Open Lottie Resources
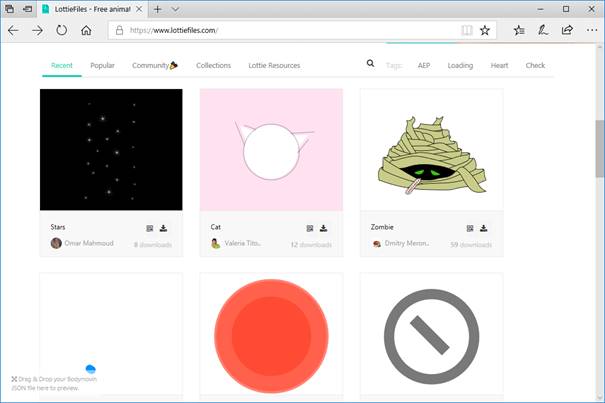Image resolution: width=605 pixels, height=403 pixels. (x=274, y=66)
